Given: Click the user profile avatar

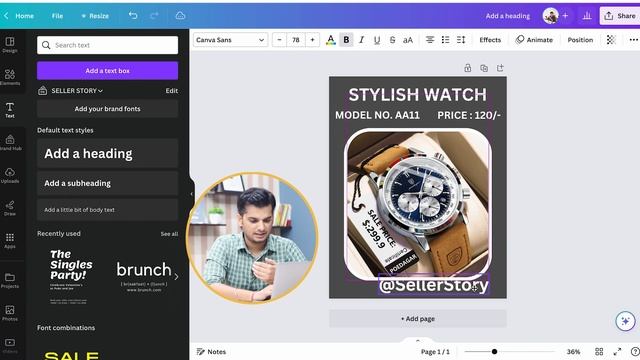Looking at the screenshot, I should point(551,16).
